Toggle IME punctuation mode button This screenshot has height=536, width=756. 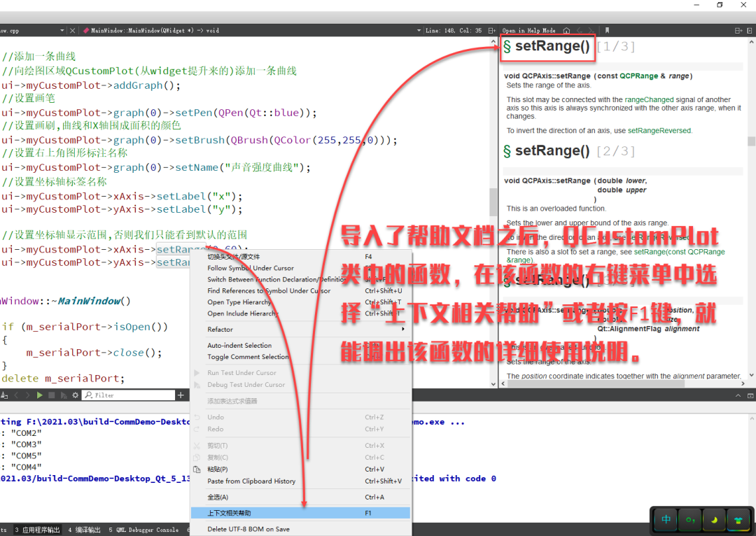[690, 519]
